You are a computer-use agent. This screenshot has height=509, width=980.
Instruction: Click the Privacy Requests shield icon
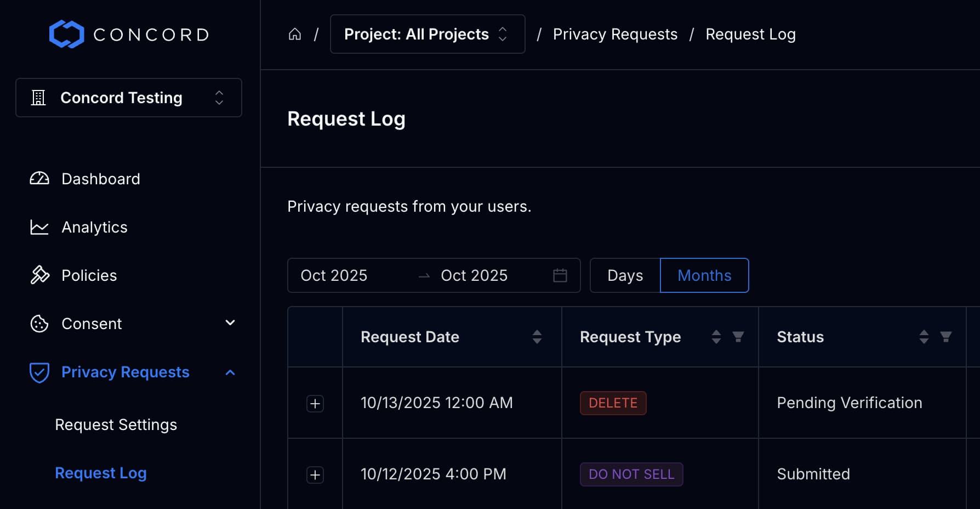click(39, 372)
